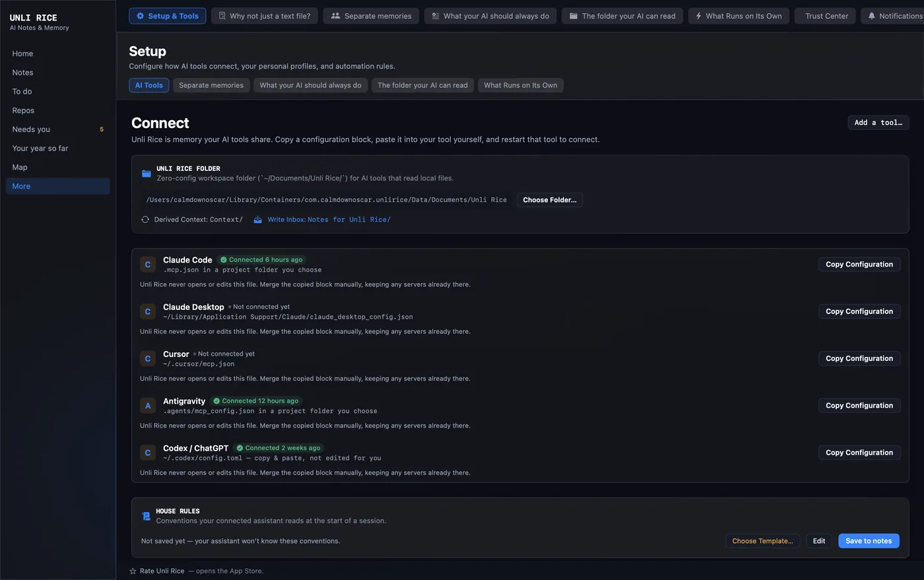Select the AI Tools sub-tab

tap(149, 85)
